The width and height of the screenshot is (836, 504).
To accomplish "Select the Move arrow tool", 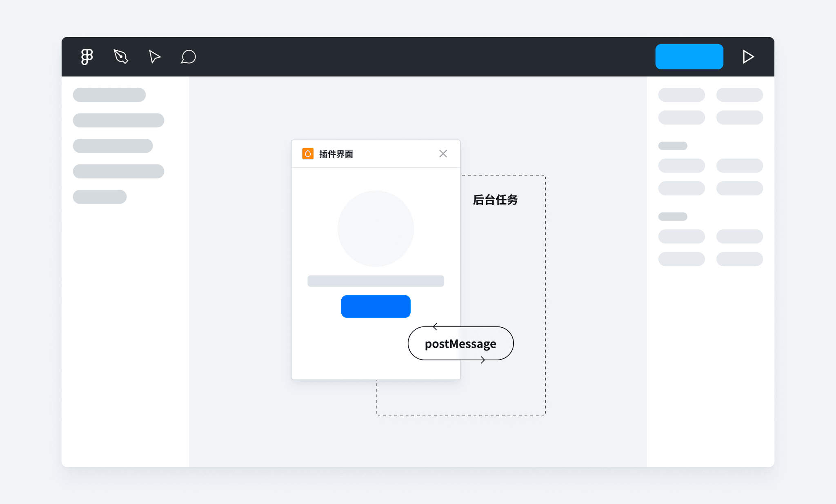I will point(154,57).
